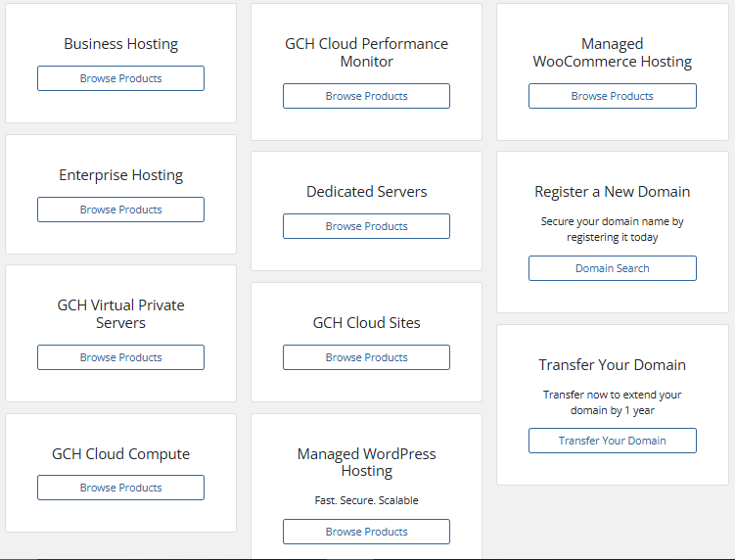This screenshot has height=560, width=735.
Task: Click the Managed WooCommerce Hosting title
Action: click(x=612, y=53)
